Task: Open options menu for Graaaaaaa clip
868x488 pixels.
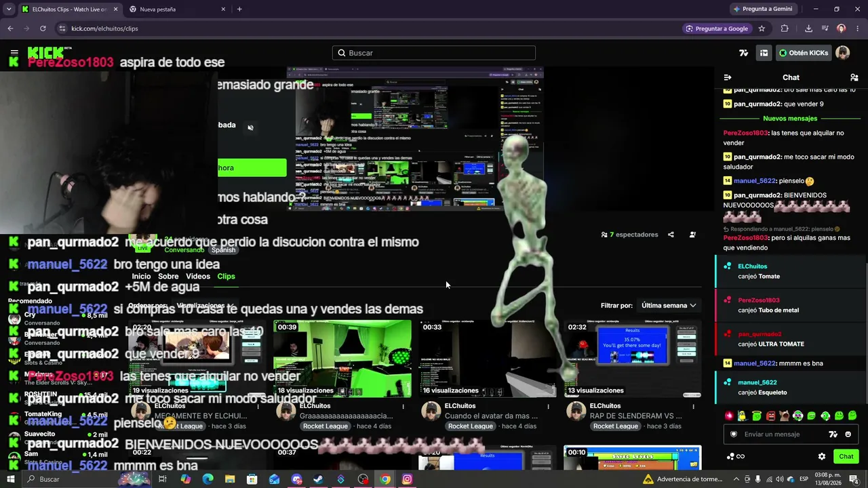Action: pos(403,407)
